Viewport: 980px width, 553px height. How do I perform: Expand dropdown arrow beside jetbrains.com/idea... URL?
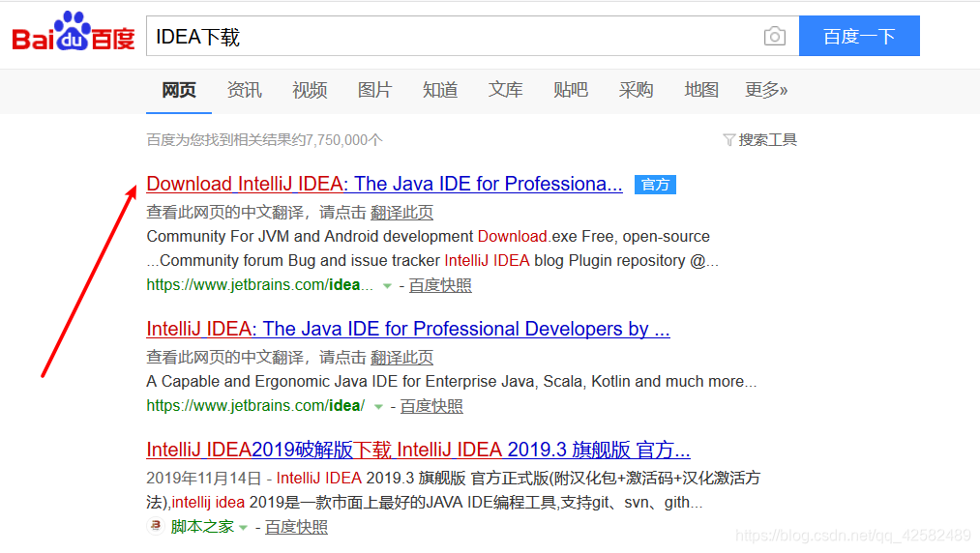(387, 285)
